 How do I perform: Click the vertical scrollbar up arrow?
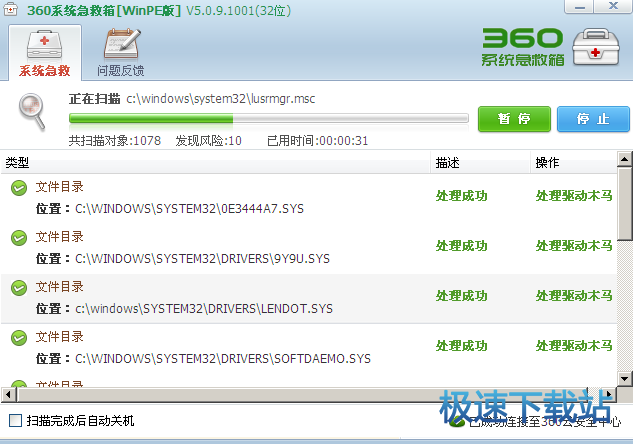click(x=625, y=159)
